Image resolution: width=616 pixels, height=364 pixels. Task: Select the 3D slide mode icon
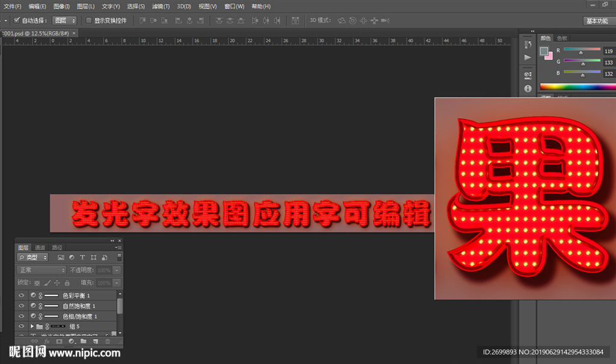[x=374, y=20]
